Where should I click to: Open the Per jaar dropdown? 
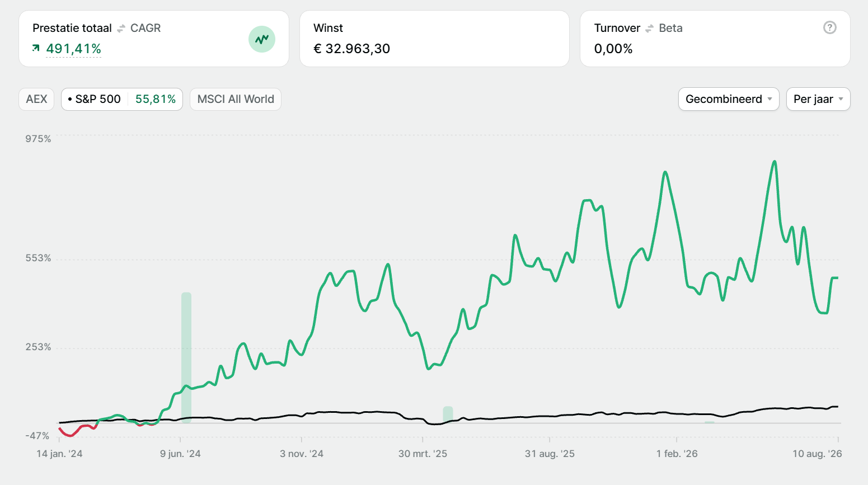818,99
